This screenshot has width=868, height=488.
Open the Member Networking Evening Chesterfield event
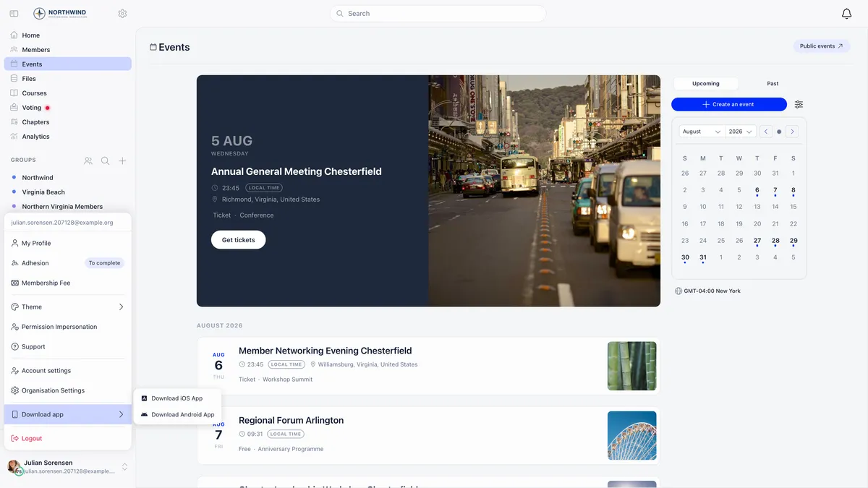428,366
